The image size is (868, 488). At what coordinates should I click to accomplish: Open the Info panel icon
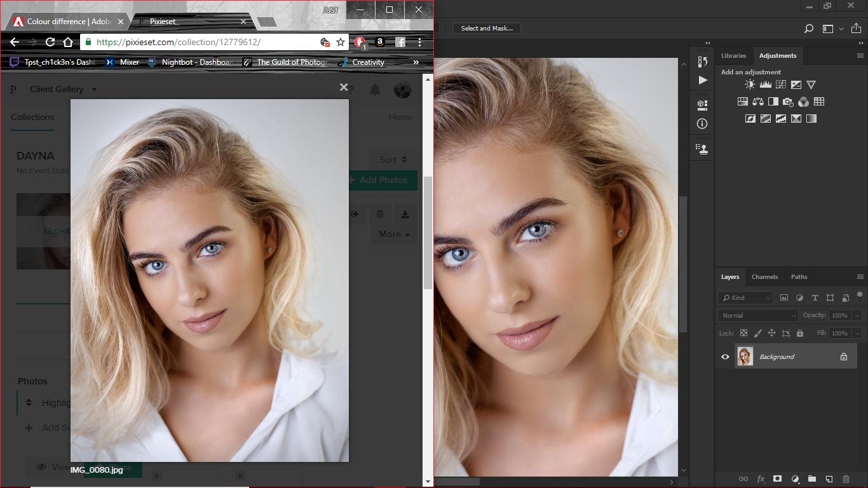click(x=702, y=124)
